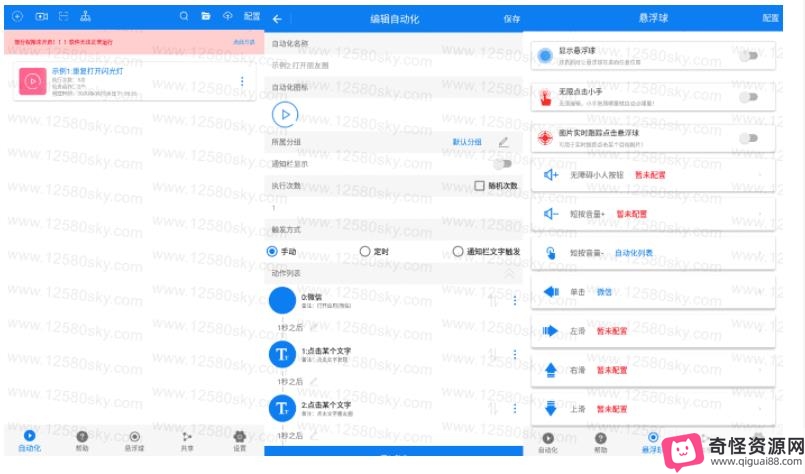Open 自动化列表 for 短按音量-
Image resolution: width=805 pixels, height=474 pixels.
tap(634, 253)
